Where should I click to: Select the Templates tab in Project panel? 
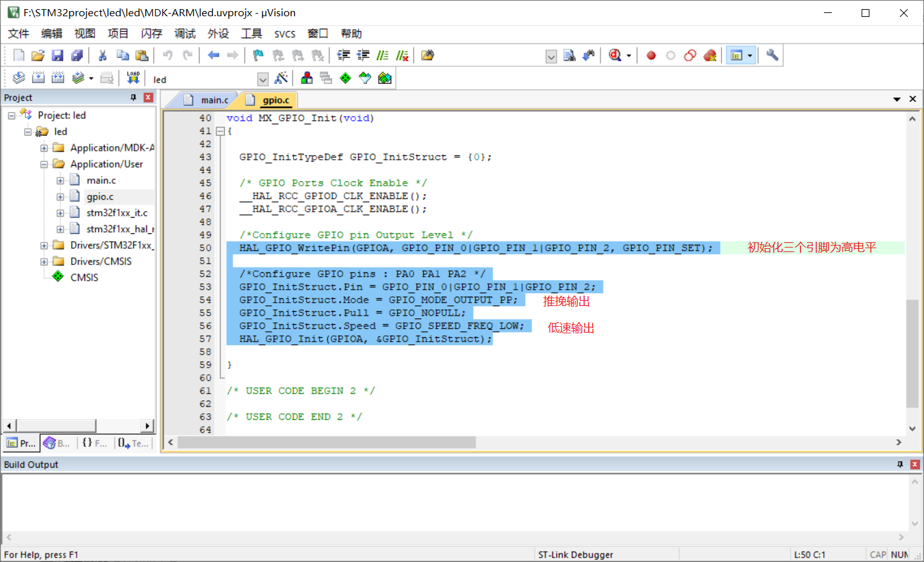point(133,443)
